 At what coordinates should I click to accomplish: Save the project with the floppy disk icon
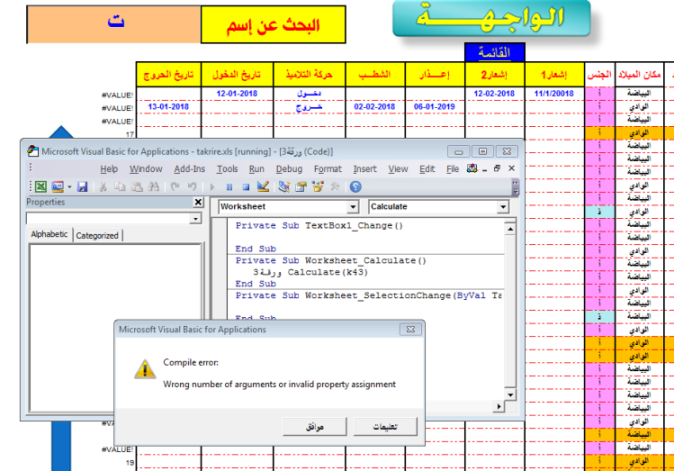82,187
